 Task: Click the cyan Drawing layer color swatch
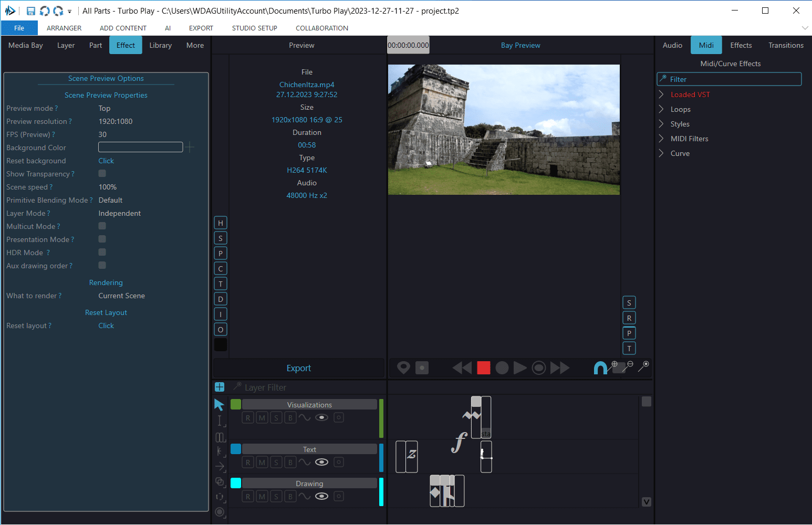pos(236,483)
